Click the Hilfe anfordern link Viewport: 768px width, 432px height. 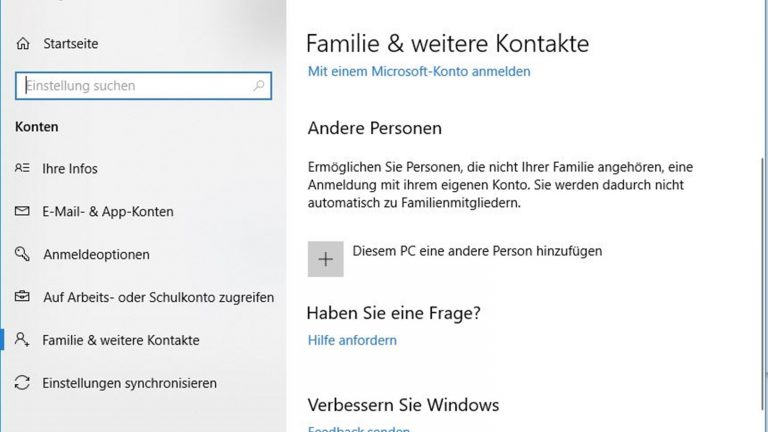click(x=352, y=340)
